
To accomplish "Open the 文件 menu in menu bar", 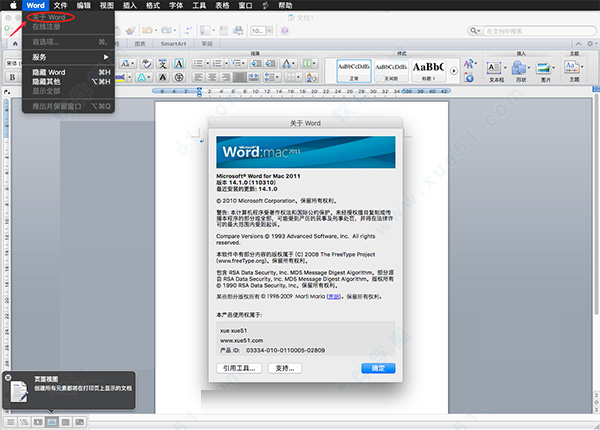I will pos(60,5).
